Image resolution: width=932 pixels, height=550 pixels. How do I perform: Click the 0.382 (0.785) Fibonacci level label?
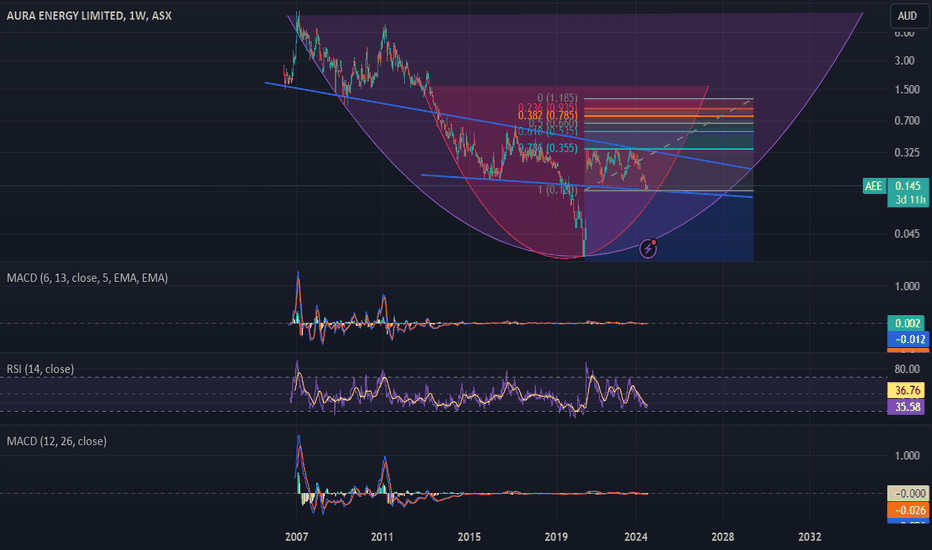click(547, 115)
